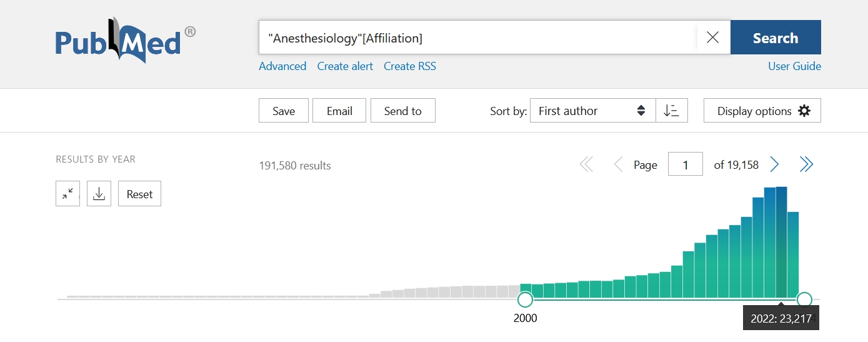Clear the search query with X icon

pos(712,38)
